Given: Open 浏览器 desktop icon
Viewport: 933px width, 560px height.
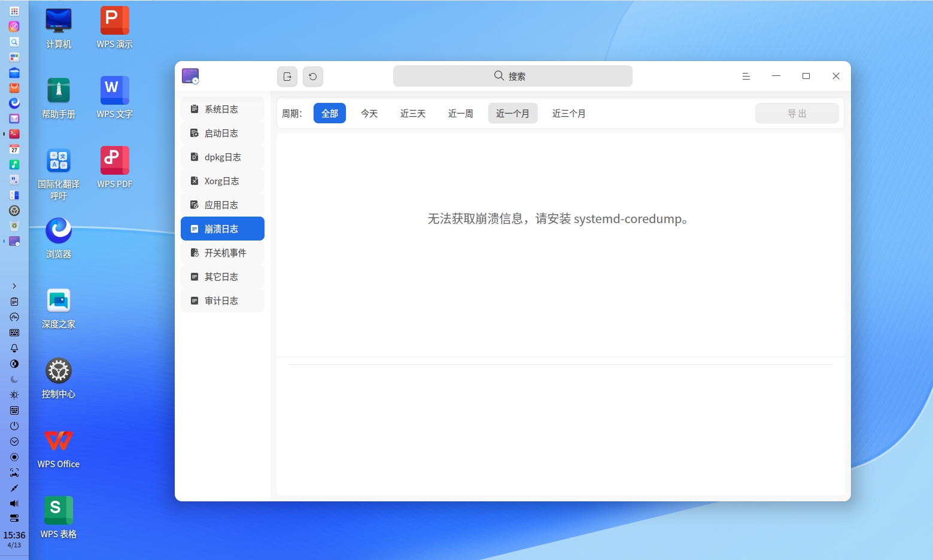Looking at the screenshot, I should [x=59, y=238].
